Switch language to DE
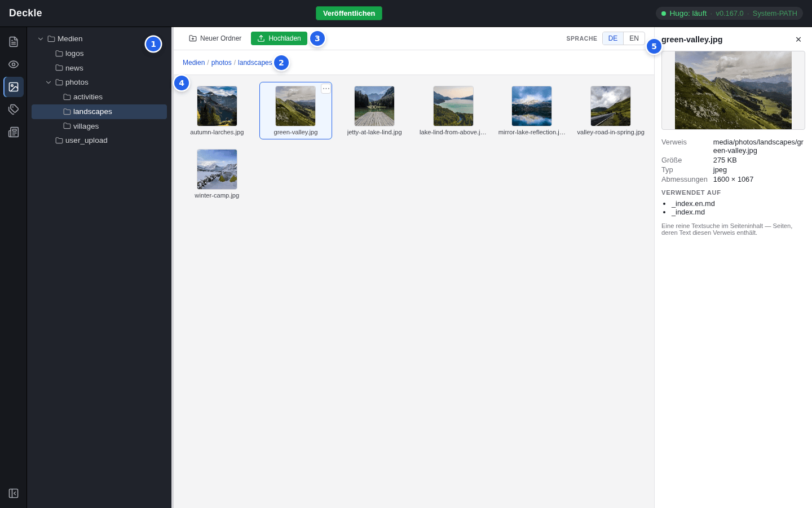The image size is (812, 508). point(613,38)
